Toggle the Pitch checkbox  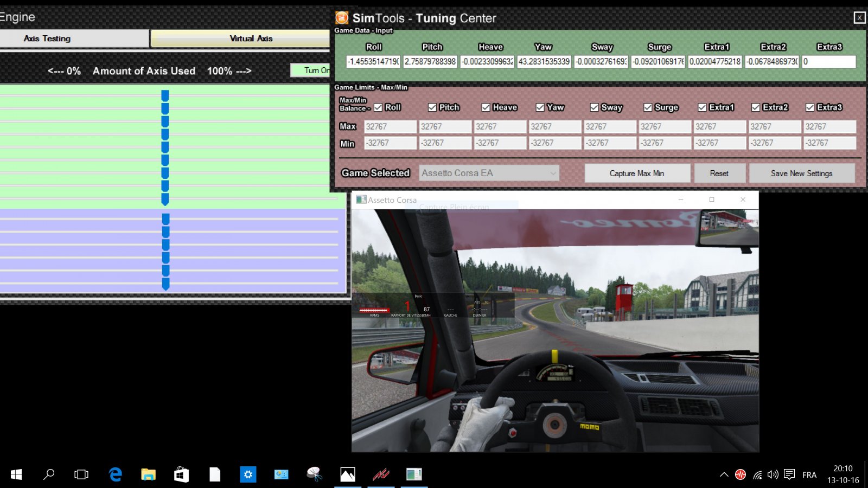point(432,107)
